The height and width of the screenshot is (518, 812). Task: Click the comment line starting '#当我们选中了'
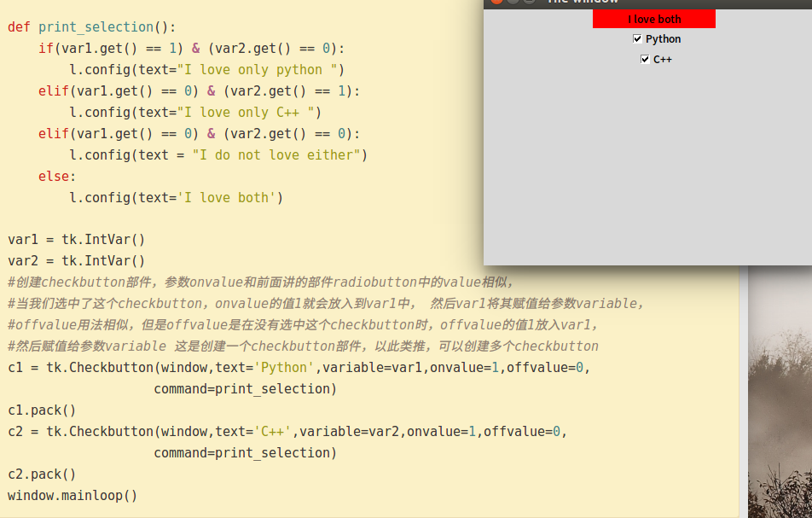pos(325,304)
